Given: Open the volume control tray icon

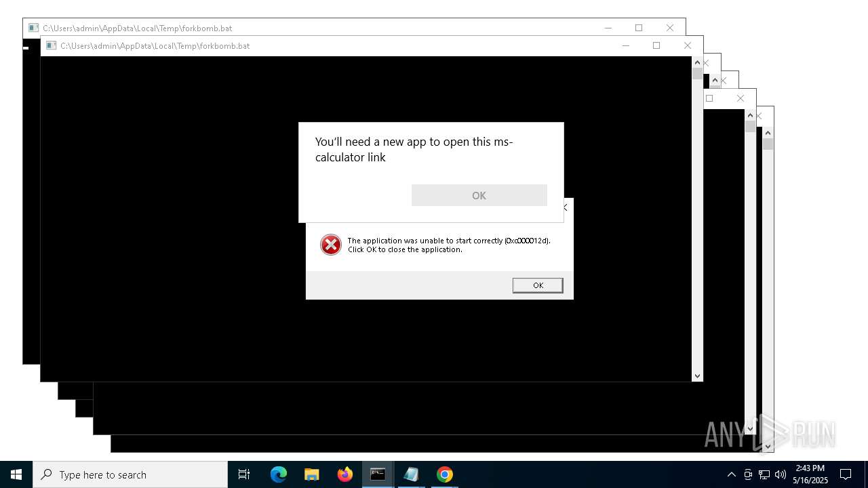Looking at the screenshot, I should [780, 474].
